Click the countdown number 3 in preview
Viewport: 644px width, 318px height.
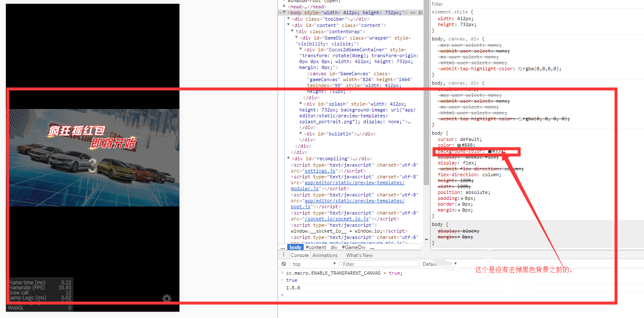pos(92,167)
